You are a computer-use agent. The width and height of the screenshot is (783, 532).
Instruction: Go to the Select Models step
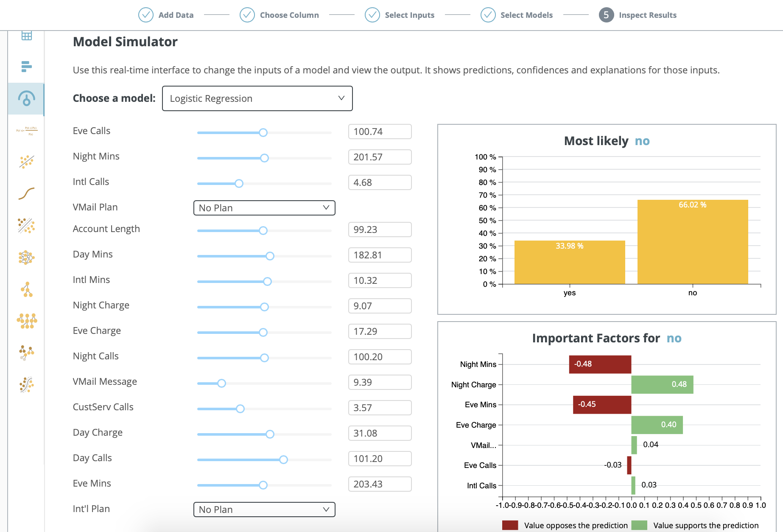[x=517, y=15]
